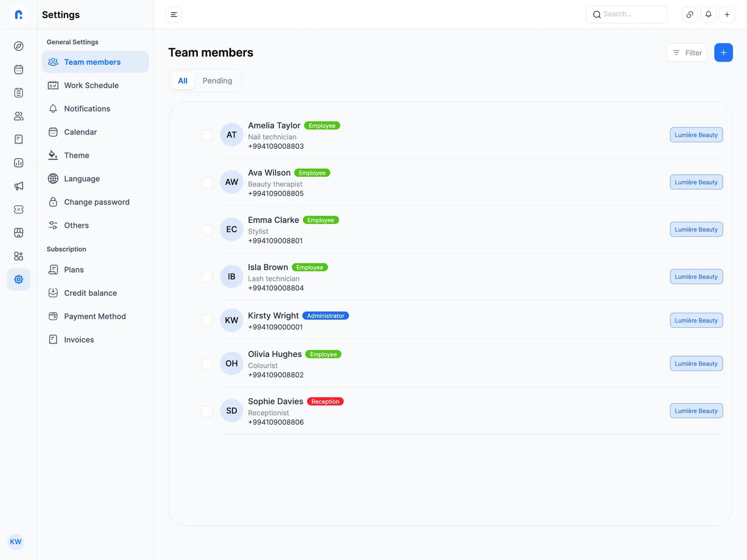Open the discount ticket icon in left rail
This screenshot has height=560, width=747.
19,210
